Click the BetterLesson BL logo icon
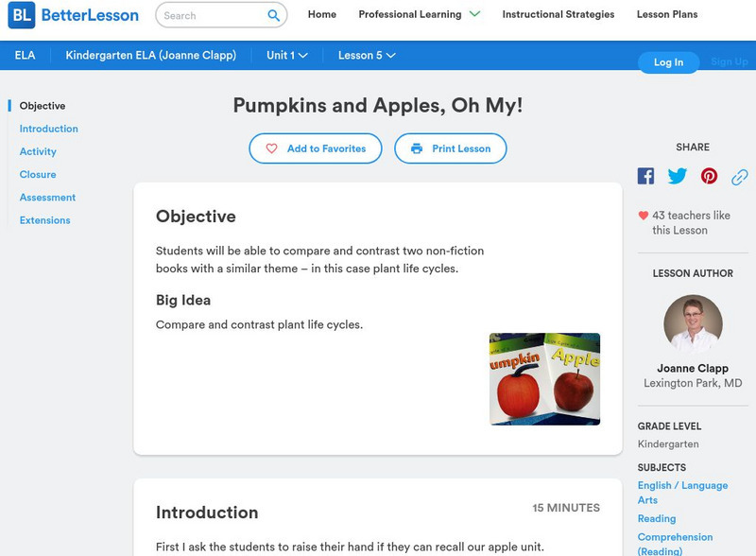This screenshot has height=556, width=756. click(21, 15)
